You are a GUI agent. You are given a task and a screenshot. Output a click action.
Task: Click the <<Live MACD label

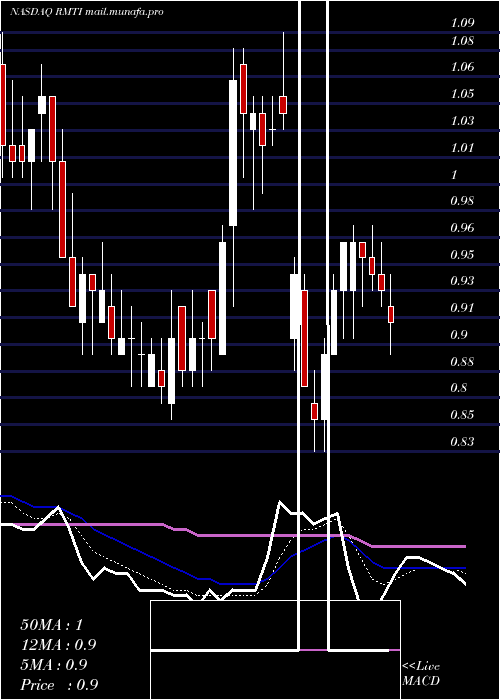point(421,674)
